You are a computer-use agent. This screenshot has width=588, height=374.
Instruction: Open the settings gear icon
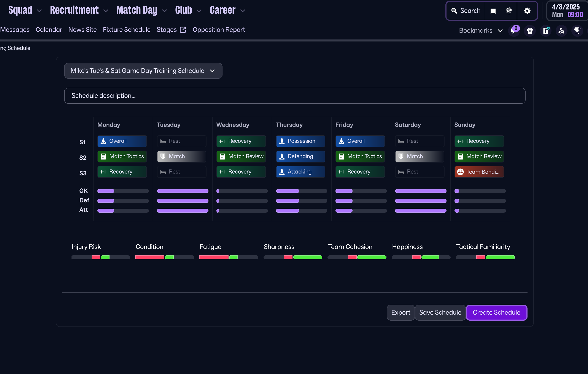click(x=527, y=11)
